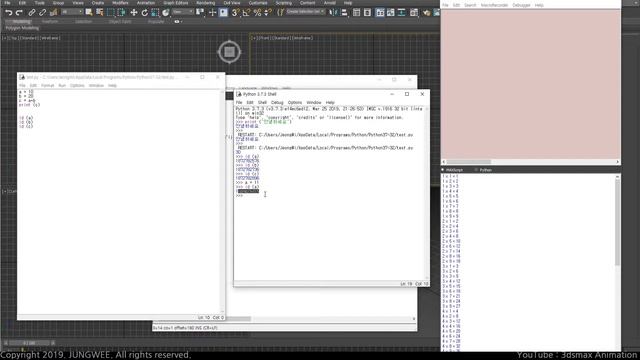
Task: Open the Tools menu in 3ds Max
Action: (40, 3)
